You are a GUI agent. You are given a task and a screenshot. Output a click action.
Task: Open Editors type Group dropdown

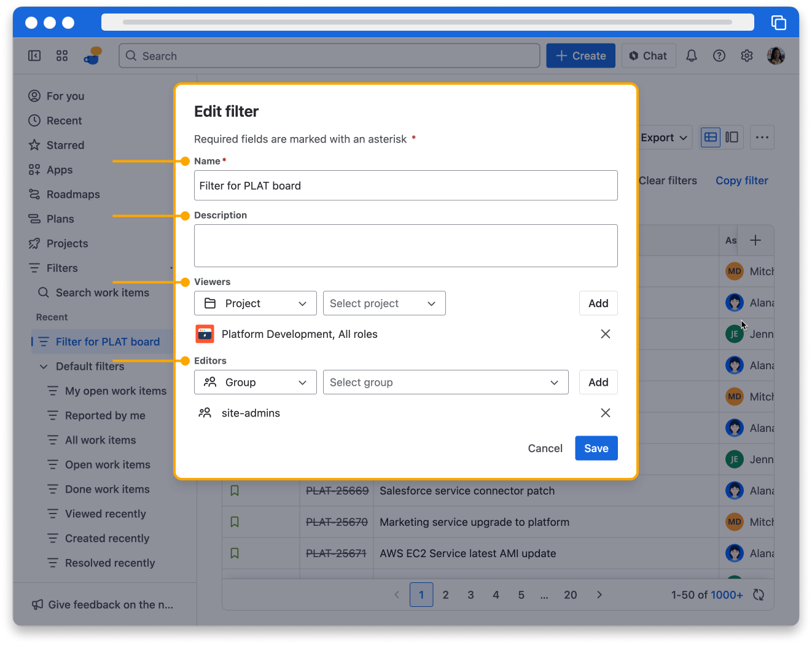(256, 382)
